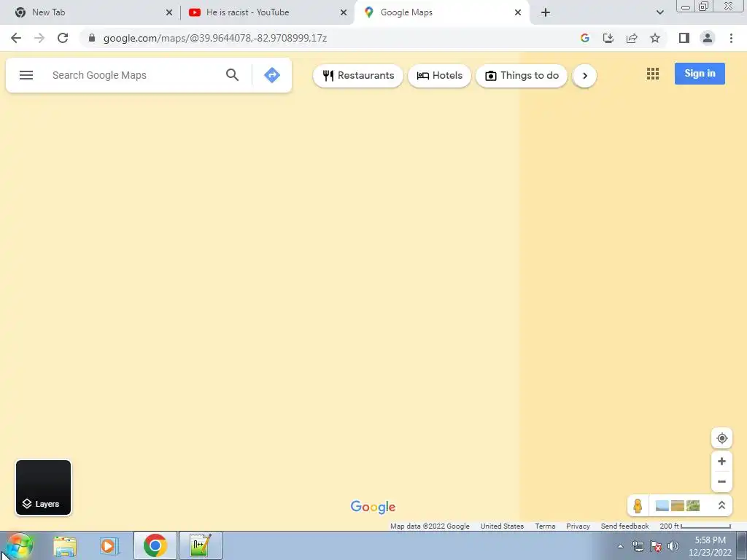
Task: Open the Windows Start menu
Action: tap(19, 545)
